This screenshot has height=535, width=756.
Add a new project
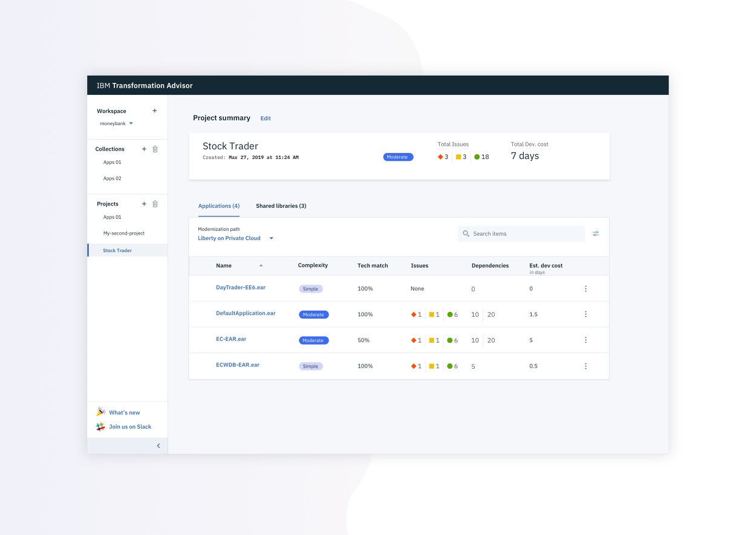click(143, 204)
